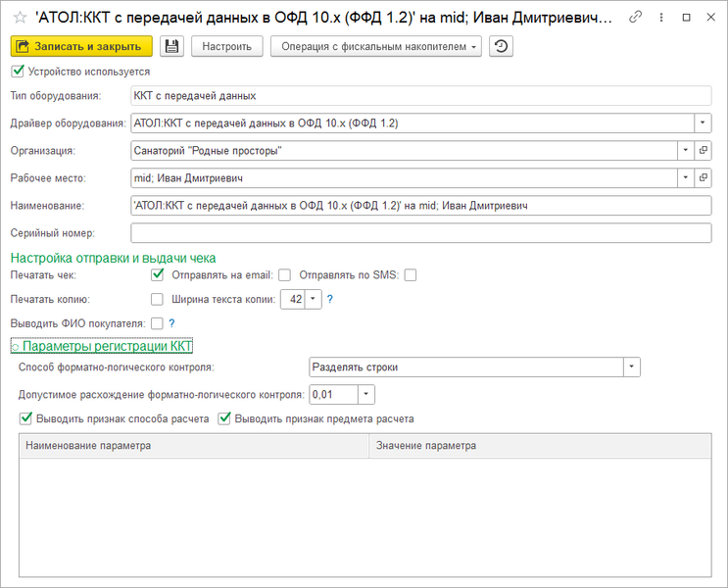Show help for Выводить ФИО покупателя
Image resolution: width=728 pixels, height=588 pixels.
(x=171, y=323)
